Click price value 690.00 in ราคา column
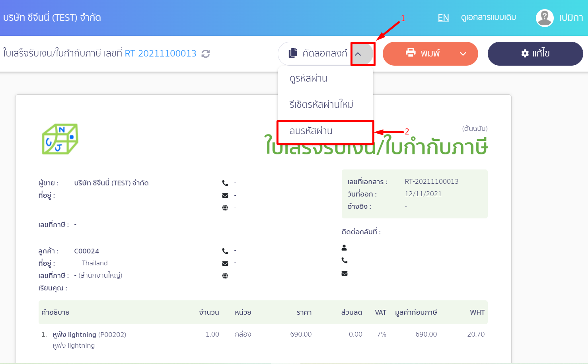 301,334
